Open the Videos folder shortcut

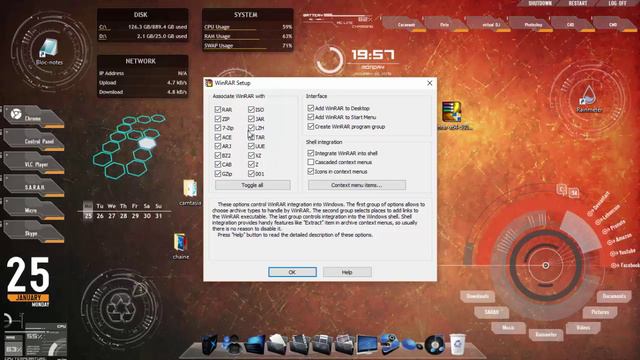[x=583, y=328]
